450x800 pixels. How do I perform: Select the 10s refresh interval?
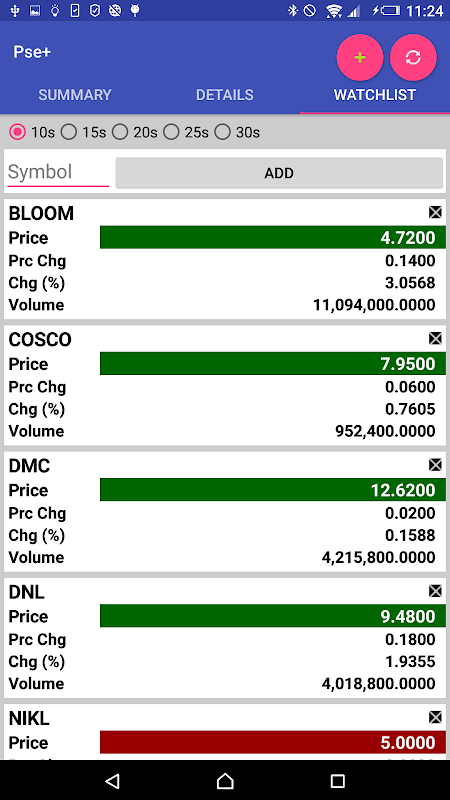[x=32, y=133]
